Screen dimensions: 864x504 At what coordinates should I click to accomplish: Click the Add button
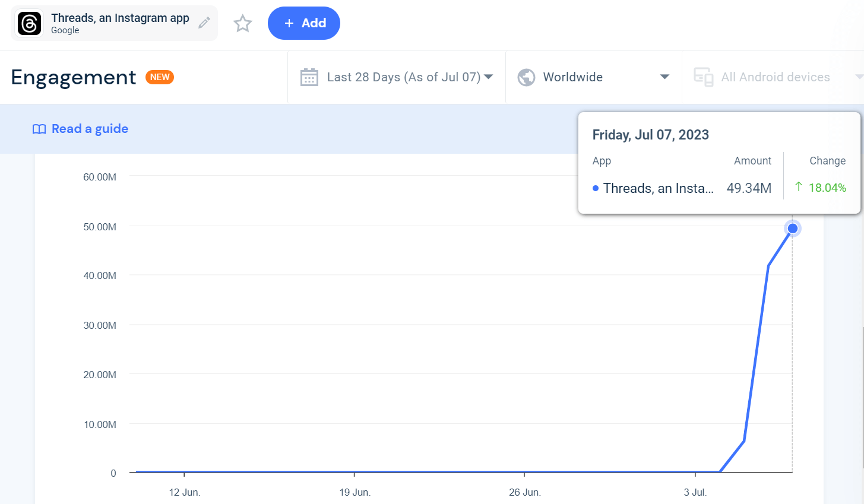[303, 23]
